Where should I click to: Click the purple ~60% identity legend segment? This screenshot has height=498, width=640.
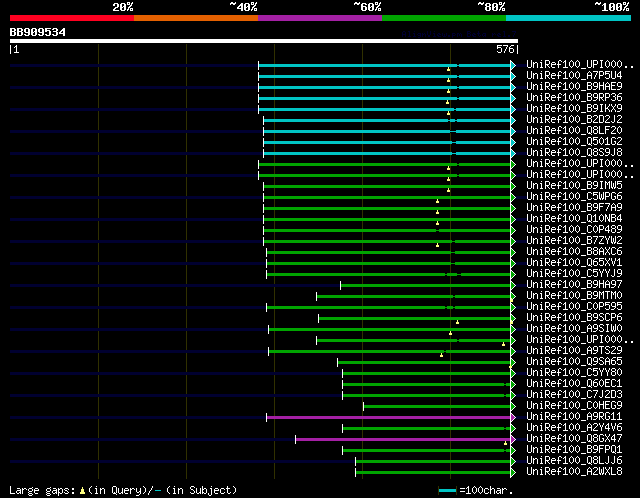pyautogui.click(x=320, y=18)
